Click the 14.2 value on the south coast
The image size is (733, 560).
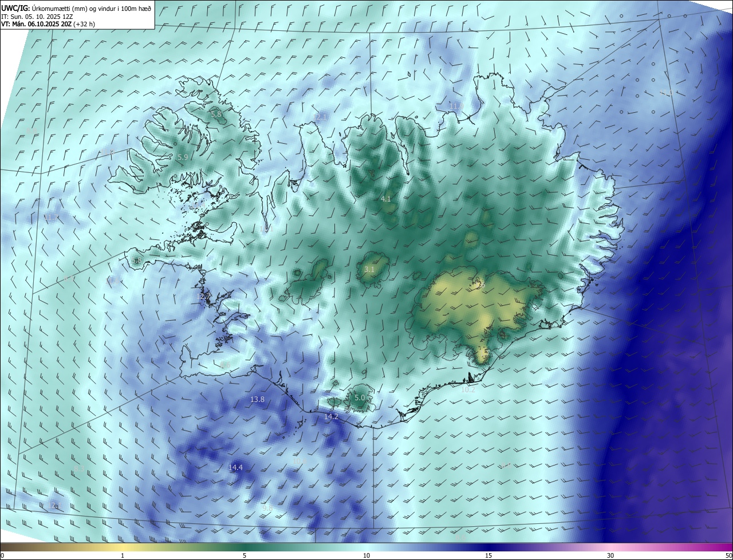tap(331, 417)
